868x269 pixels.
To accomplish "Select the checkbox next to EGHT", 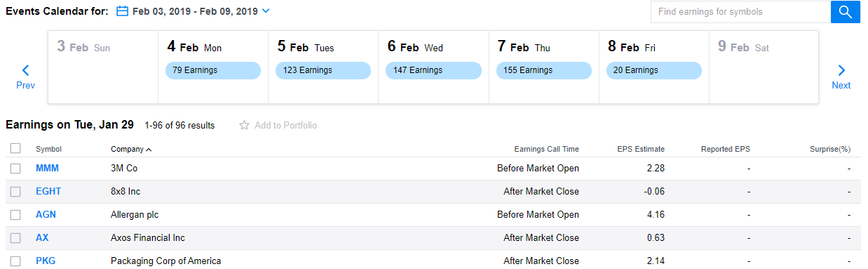I will tap(15, 192).
